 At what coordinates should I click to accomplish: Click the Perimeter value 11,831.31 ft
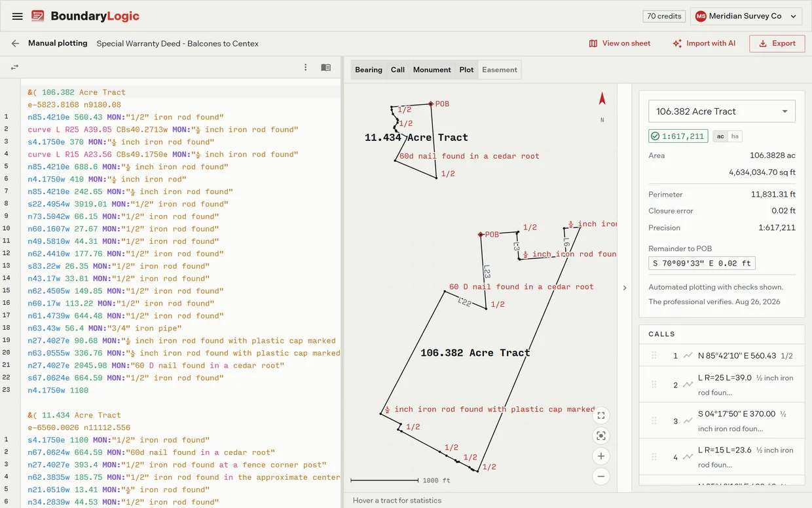pos(773,195)
